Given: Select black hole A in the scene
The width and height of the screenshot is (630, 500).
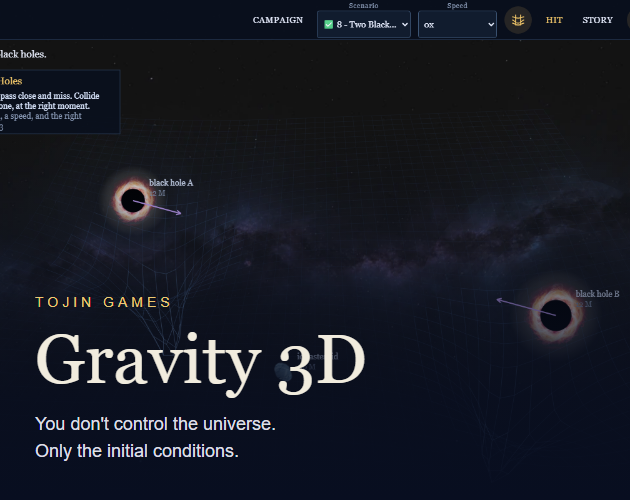Looking at the screenshot, I should [133, 201].
